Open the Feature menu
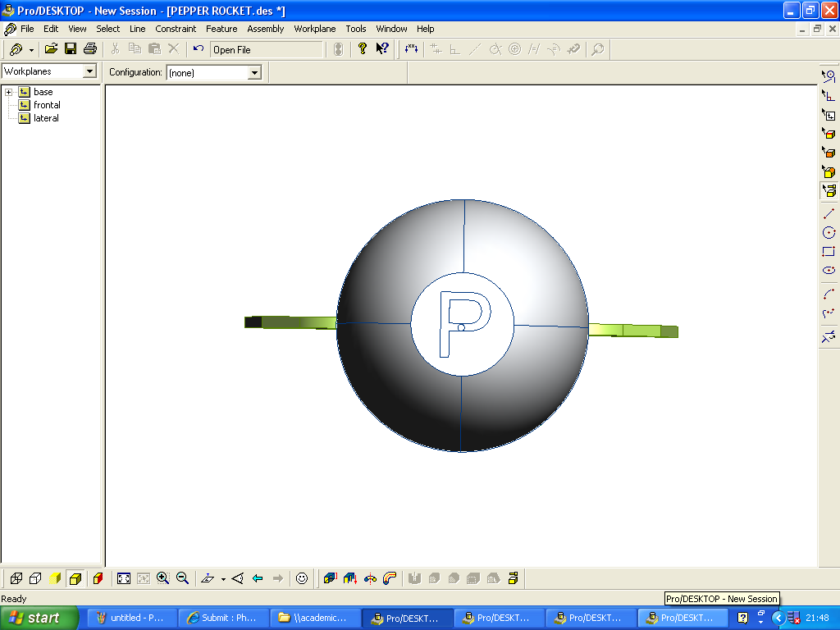840x630 pixels. 221,29
